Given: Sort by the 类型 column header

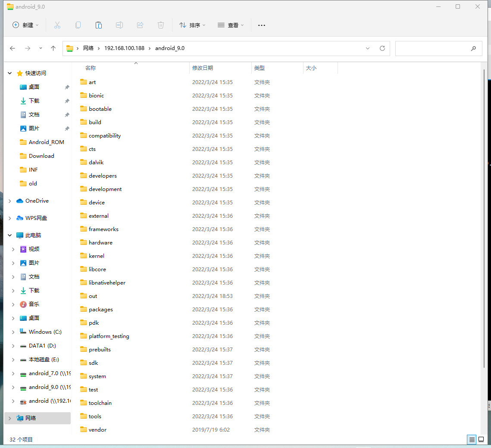Looking at the screenshot, I should pos(259,68).
